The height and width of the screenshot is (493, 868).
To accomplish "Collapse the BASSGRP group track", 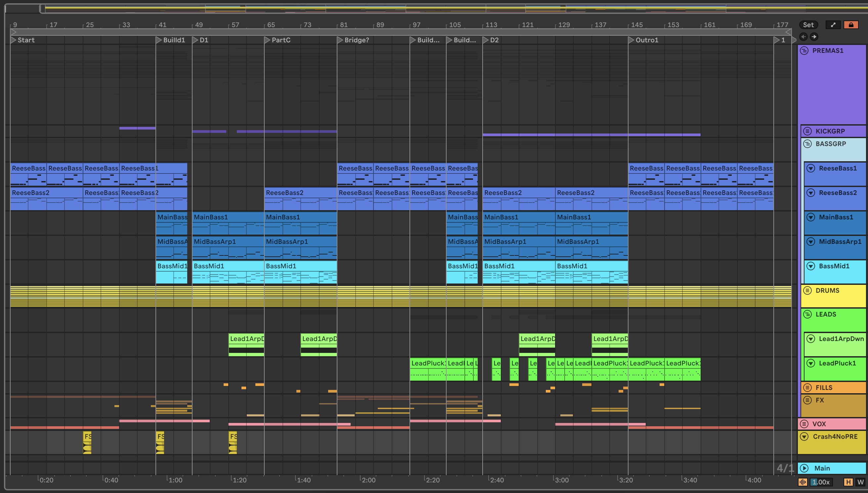I will pyautogui.click(x=807, y=144).
